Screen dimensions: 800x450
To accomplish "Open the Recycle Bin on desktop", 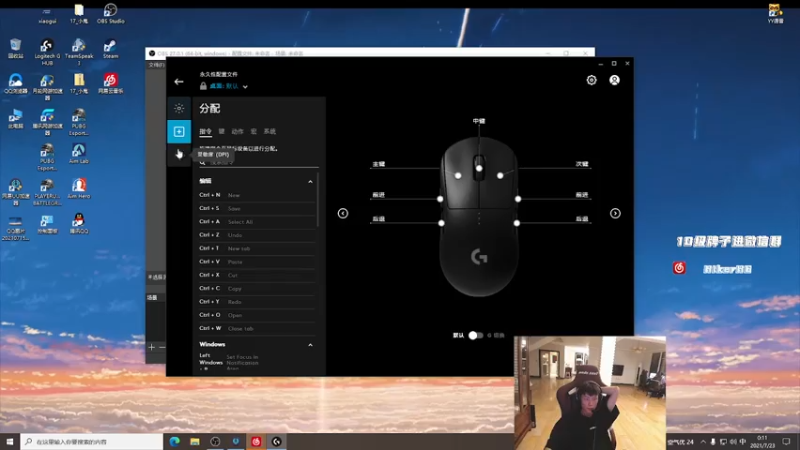I will tap(15, 48).
